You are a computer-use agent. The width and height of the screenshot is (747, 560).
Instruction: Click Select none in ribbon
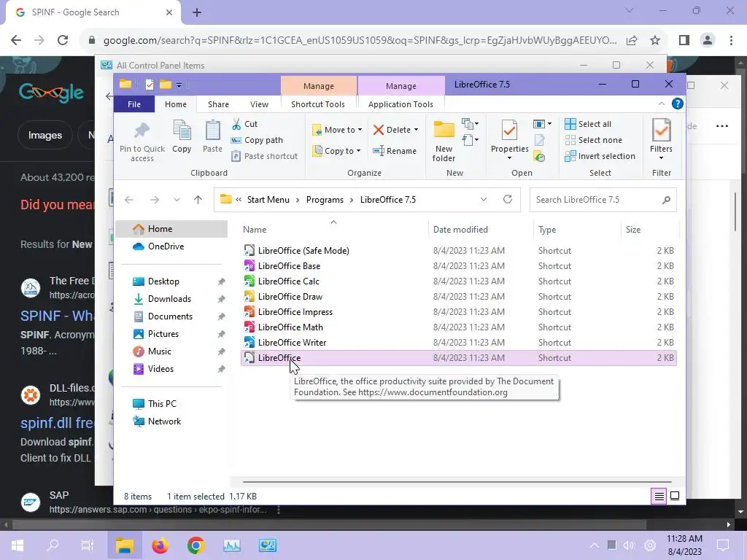(594, 140)
